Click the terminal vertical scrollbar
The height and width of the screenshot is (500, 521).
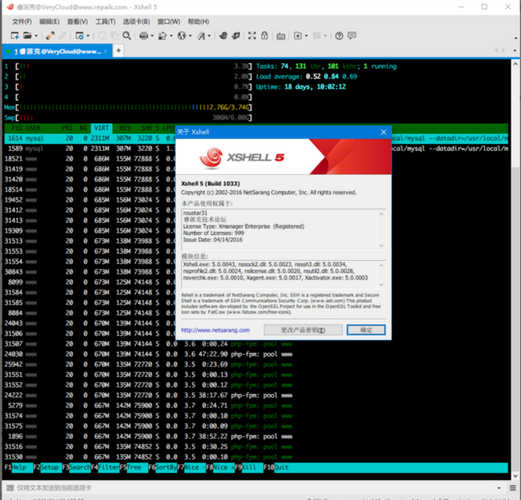pyautogui.click(x=515, y=269)
